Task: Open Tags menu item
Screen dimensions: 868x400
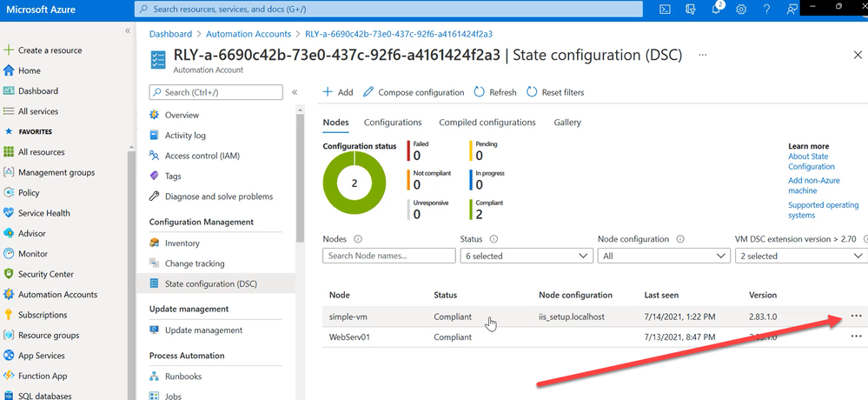Action: point(173,177)
